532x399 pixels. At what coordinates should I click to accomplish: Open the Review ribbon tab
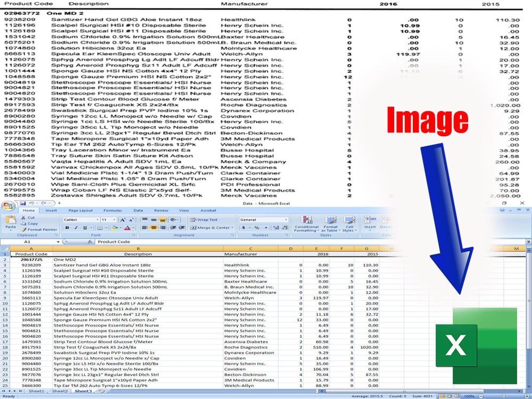tap(161, 210)
